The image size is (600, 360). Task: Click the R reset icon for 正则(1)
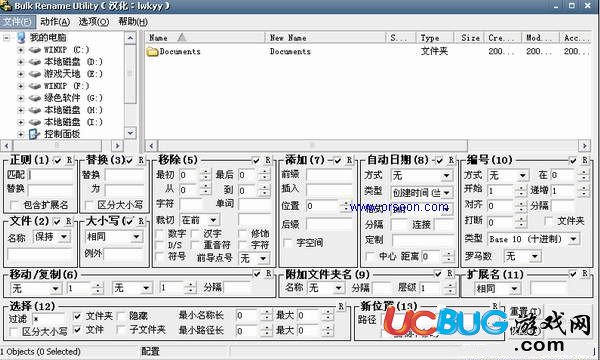pos(69,160)
